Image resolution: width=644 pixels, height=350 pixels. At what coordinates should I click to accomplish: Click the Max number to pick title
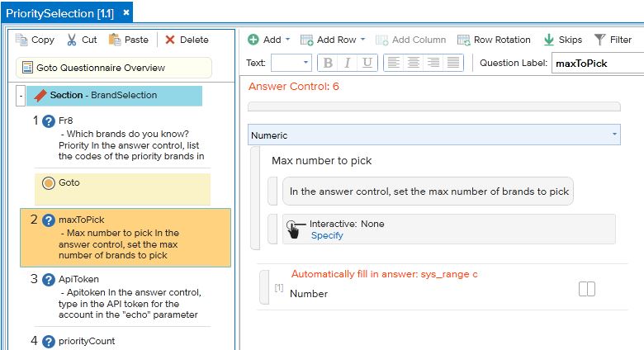(x=322, y=161)
